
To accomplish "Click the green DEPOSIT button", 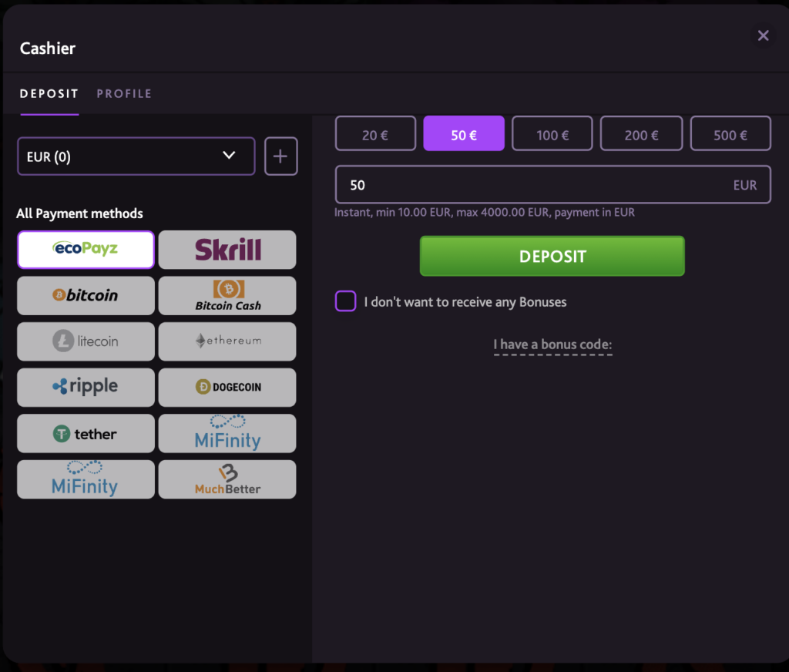I will 552,256.
